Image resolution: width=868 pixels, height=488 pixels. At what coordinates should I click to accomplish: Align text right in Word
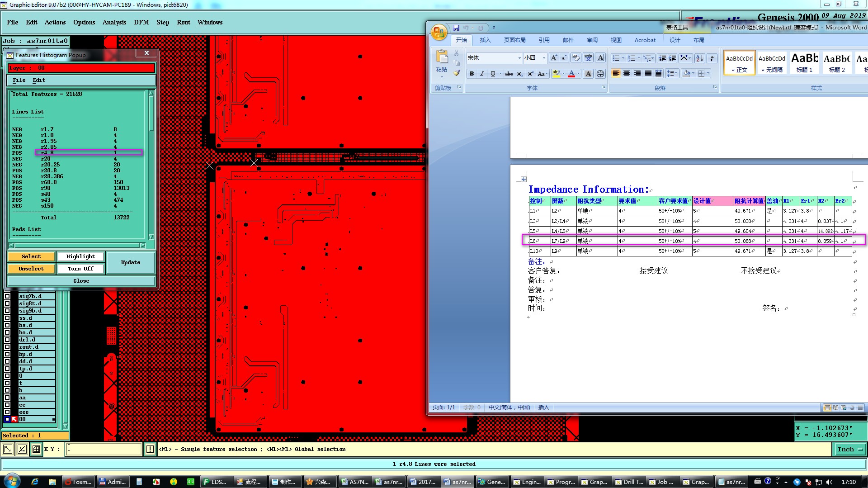(637, 73)
